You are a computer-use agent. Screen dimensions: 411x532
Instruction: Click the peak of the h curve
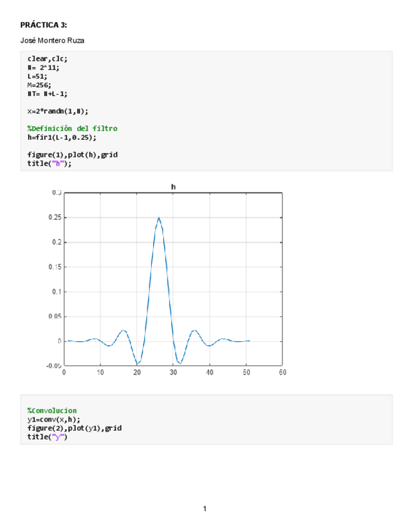159,218
